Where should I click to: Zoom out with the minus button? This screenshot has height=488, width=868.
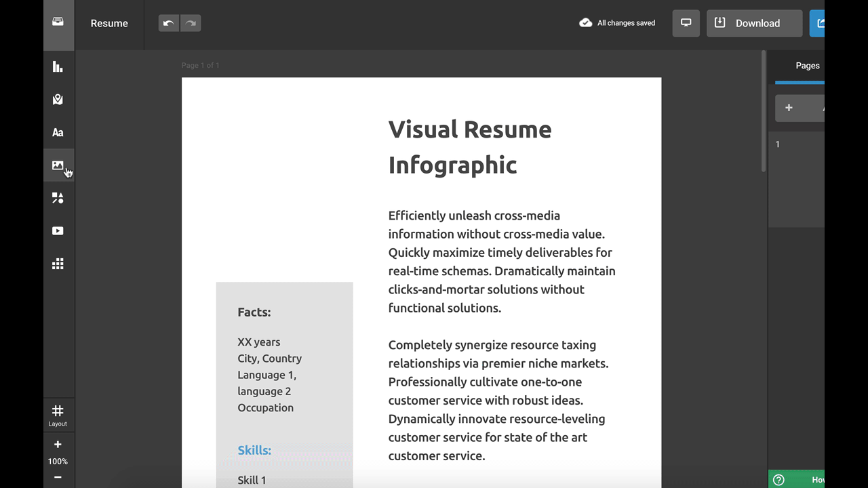pyautogui.click(x=58, y=477)
